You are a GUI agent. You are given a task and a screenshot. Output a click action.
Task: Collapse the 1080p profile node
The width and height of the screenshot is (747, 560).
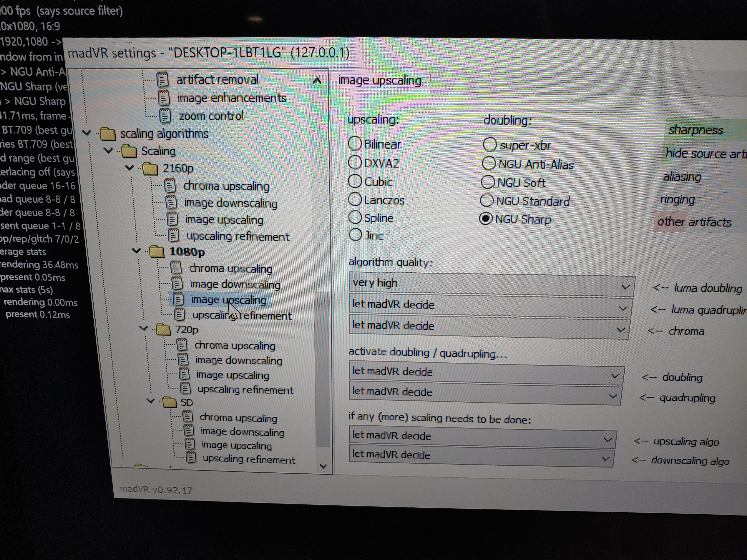point(136,251)
